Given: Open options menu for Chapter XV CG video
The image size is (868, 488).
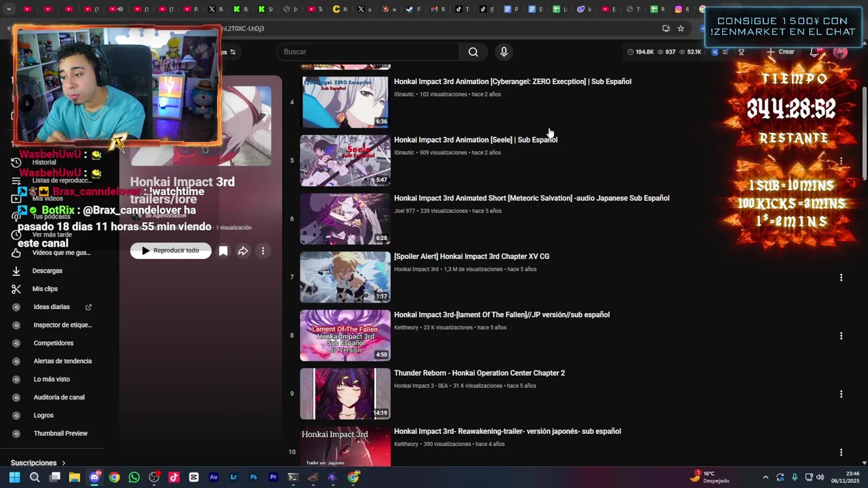Looking at the screenshot, I should tap(841, 277).
